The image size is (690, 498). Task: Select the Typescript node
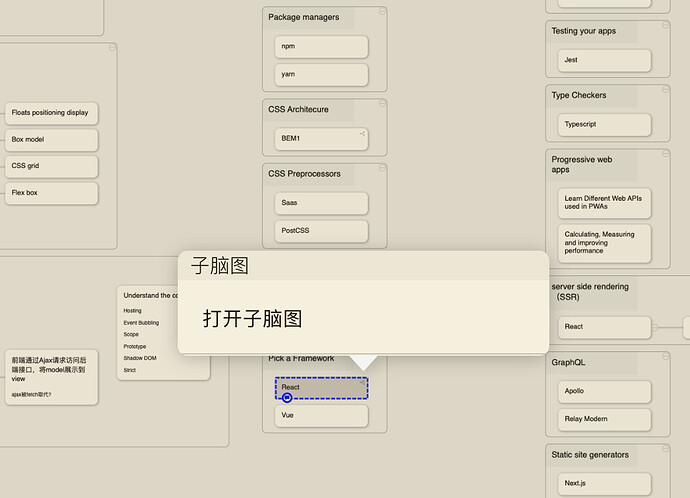(x=604, y=125)
